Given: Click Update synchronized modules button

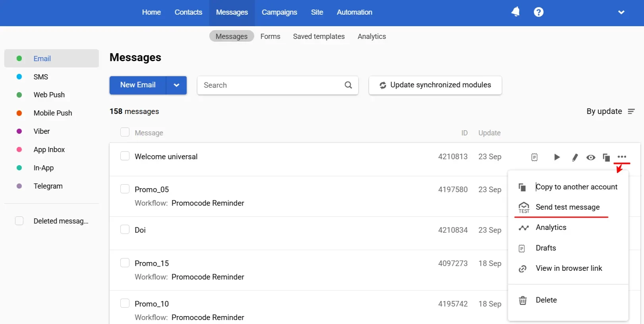Looking at the screenshot, I should pos(435,85).
